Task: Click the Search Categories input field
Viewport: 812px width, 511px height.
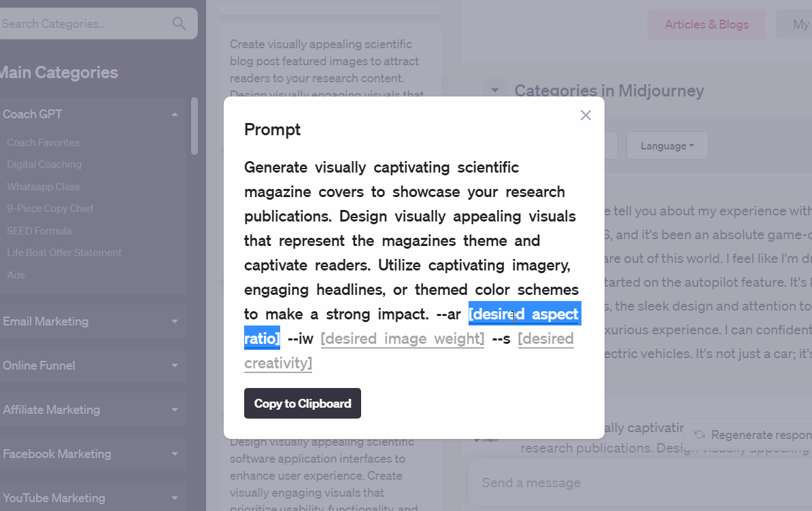Action: [82, 24]
